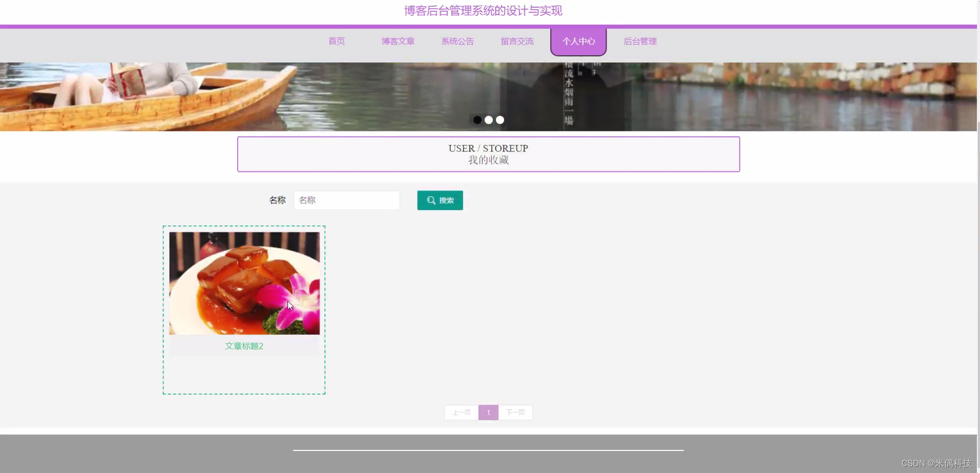Click the 名称 name input field
Image resolution: width=980 pixels, height=473 pixels.
click(346, 200)
